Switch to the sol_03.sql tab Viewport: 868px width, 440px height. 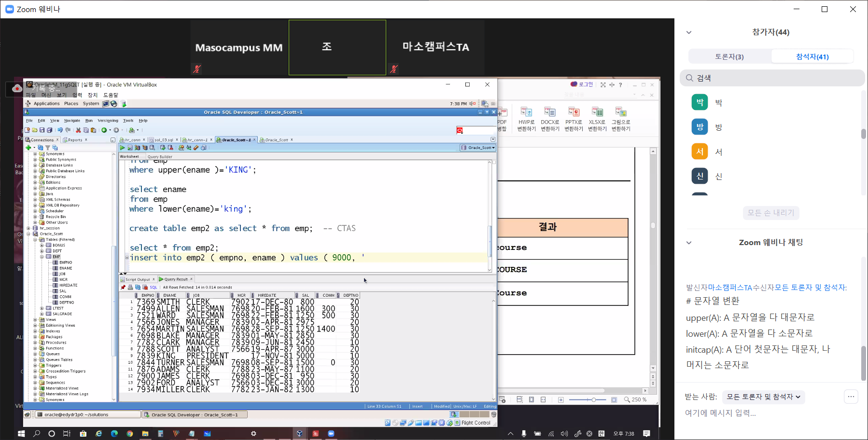tap(163, 140)
